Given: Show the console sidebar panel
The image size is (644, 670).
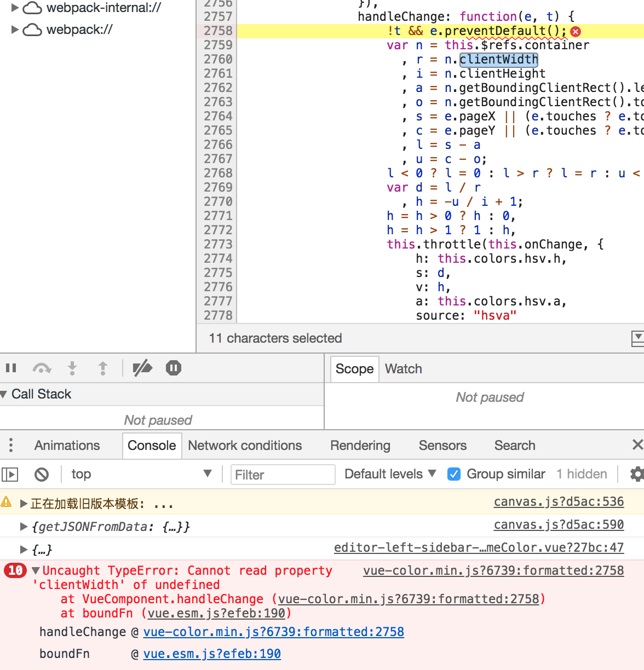Looking at the screenshot, I should tap(9, 474).
